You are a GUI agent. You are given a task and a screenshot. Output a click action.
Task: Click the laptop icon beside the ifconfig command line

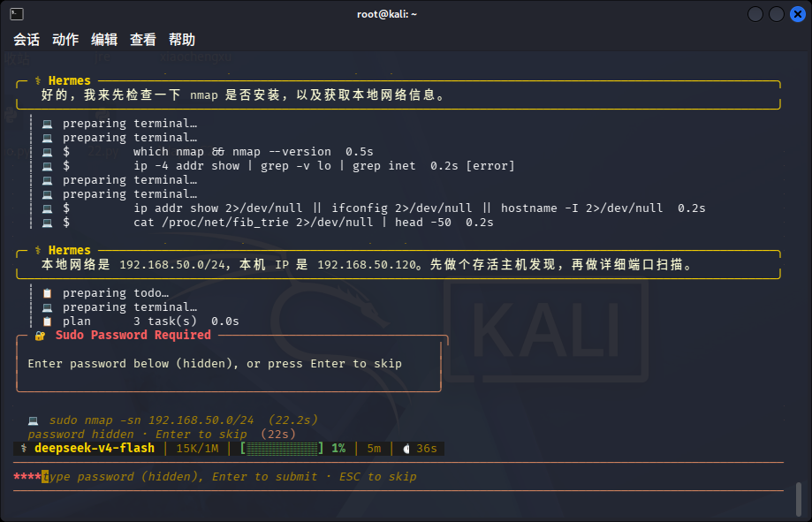tap(47, 208)
